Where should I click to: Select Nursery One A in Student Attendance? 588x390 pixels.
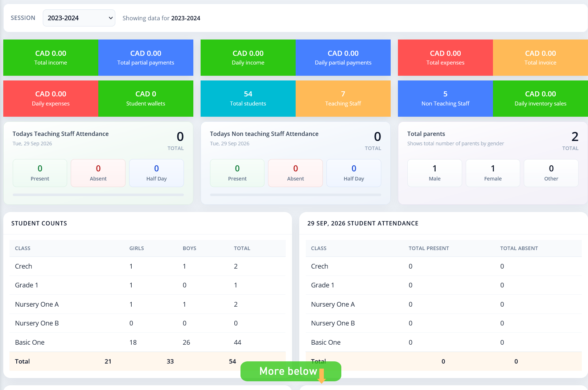(x=444, y=304)
